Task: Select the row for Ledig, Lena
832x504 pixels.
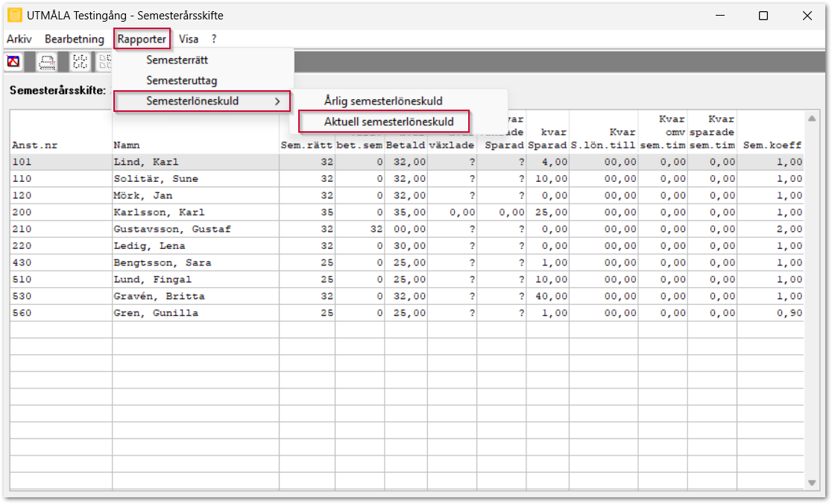Action: [x=406, y=245]
